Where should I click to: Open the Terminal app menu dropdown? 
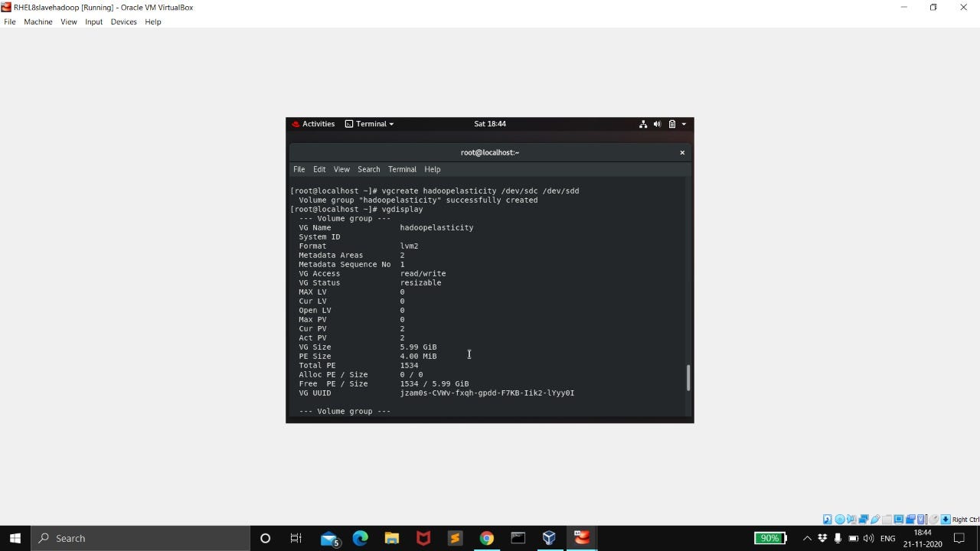[370, 124]
